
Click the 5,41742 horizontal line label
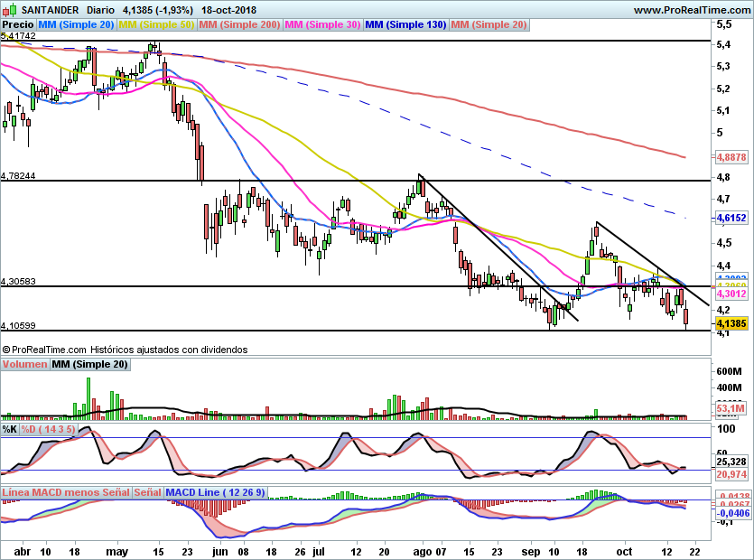click(18, 35)
